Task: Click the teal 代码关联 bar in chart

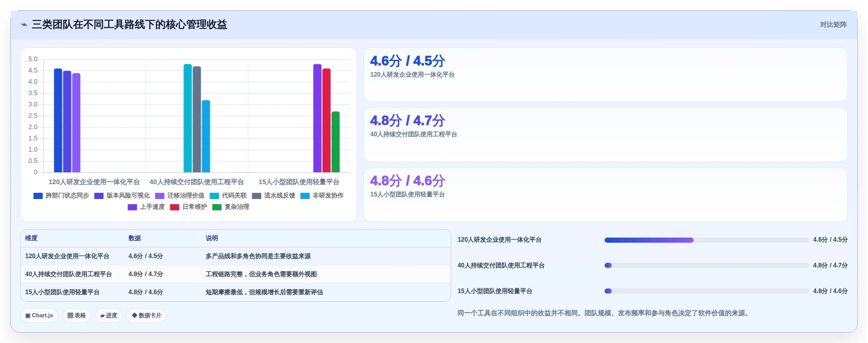Action: pyautogui.click(x=188, y=118)
